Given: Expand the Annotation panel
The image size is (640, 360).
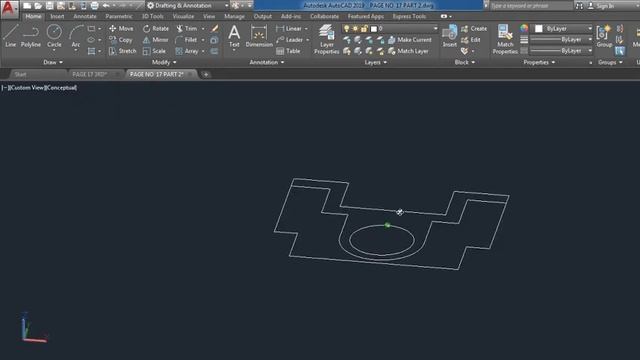Looking at the screenshot, I should click(267, 62).
